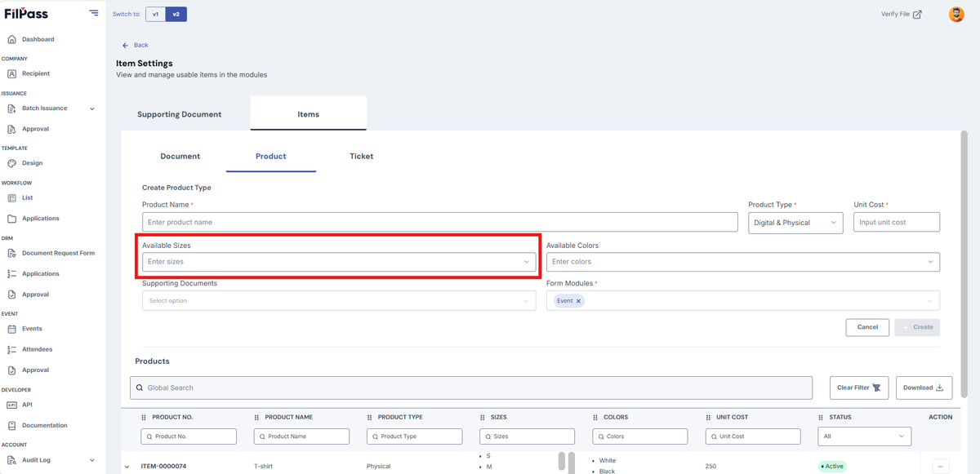980x474 pixels.
Task: Click the Cancel button
Action: tap(867, 327)
